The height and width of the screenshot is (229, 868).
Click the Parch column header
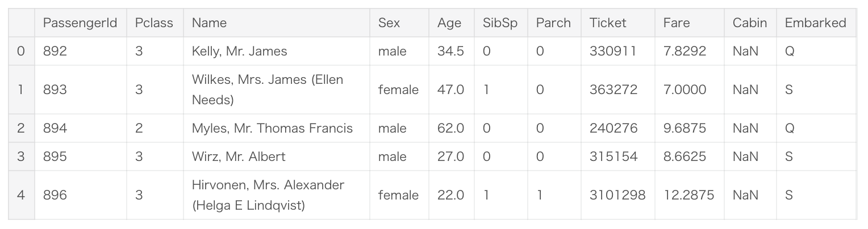(553, 23)
